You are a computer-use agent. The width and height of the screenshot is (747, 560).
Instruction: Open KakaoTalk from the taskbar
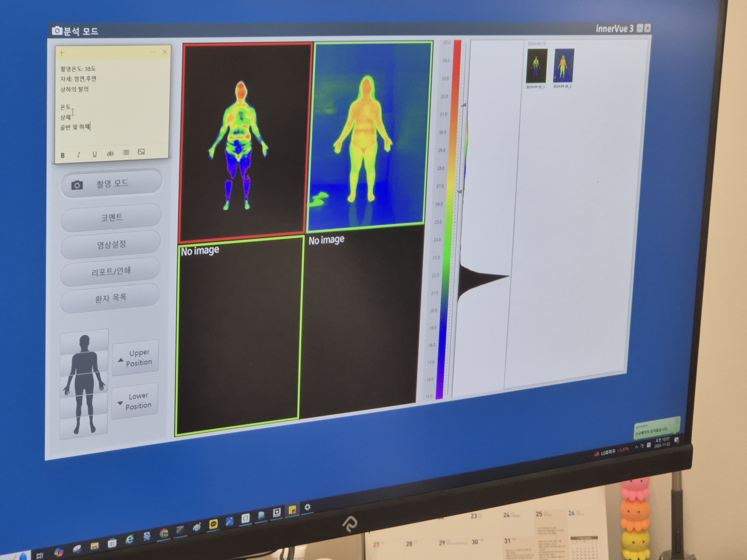pos(213,524)
